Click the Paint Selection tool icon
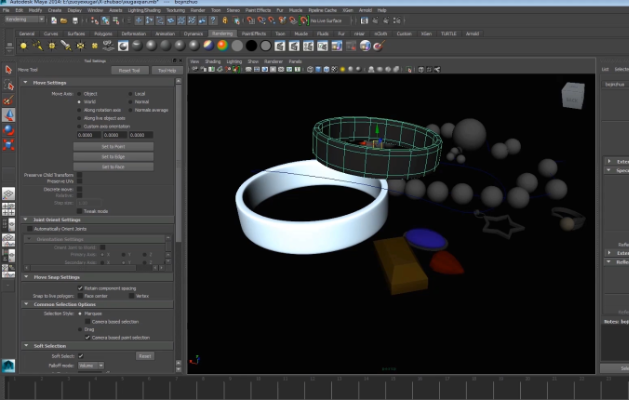This screenshot has width=629, height=400. [8, 100]
